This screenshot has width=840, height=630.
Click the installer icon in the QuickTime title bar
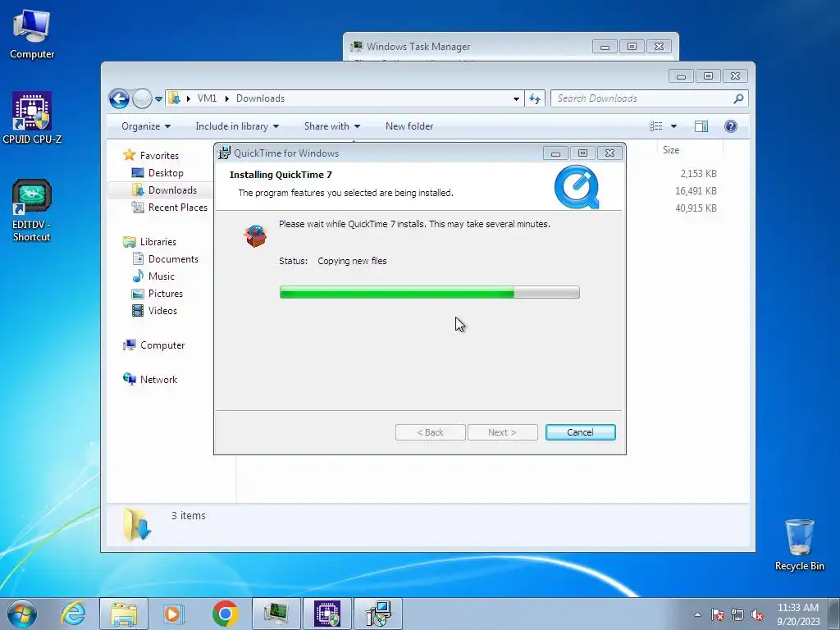point(225,153)
